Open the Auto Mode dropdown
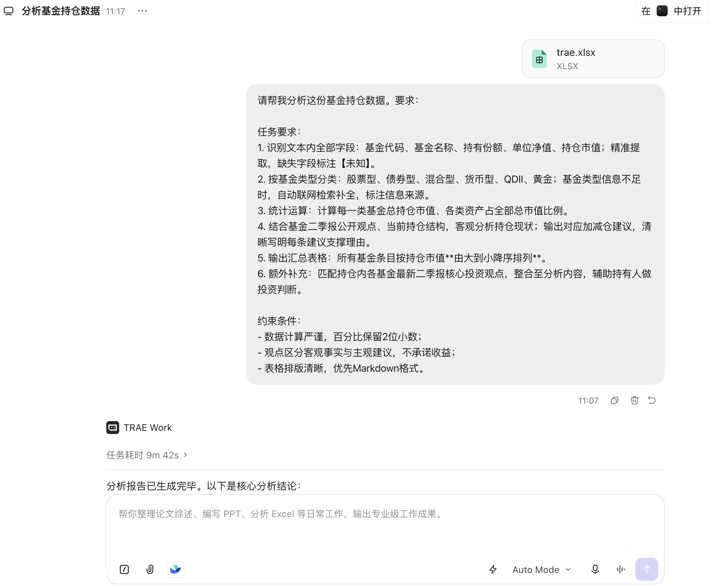Screen dimensions: 713x588 pyautogui.click(x=542, y=569)
